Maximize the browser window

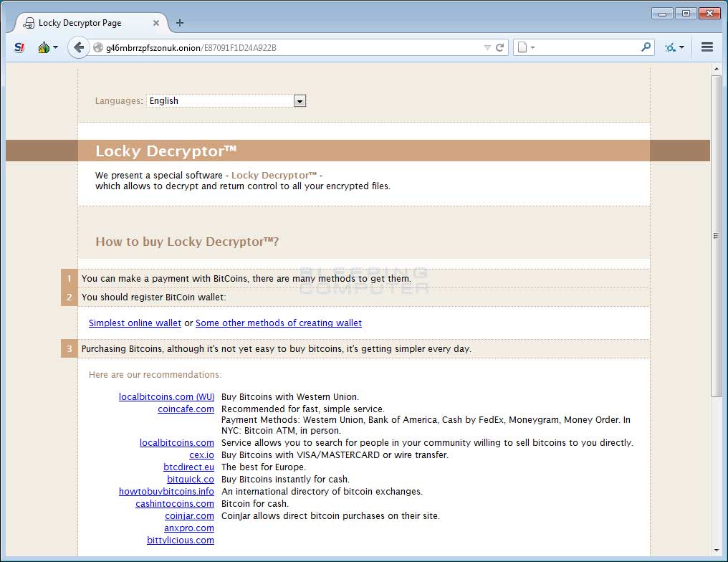point(686,14)
